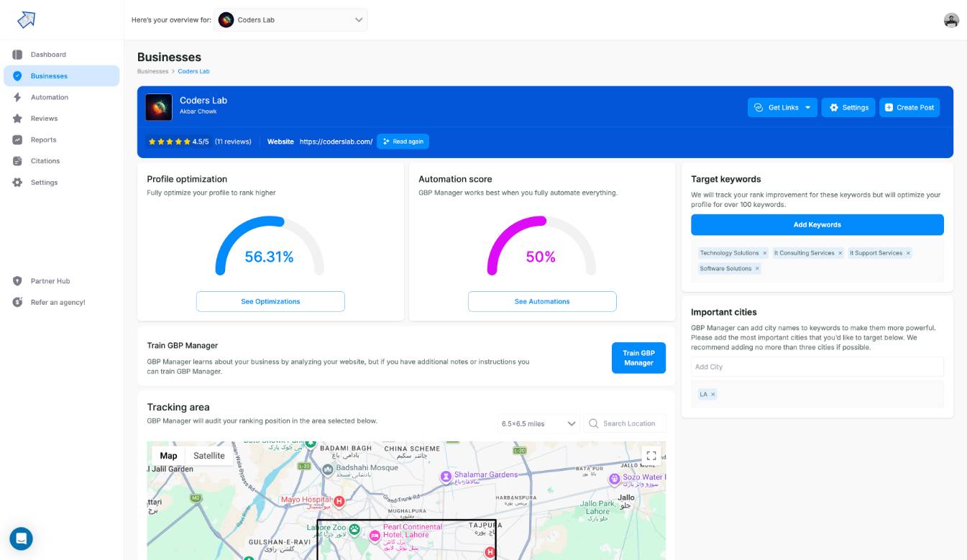Open the coderslab.com website link

point(336,142)
